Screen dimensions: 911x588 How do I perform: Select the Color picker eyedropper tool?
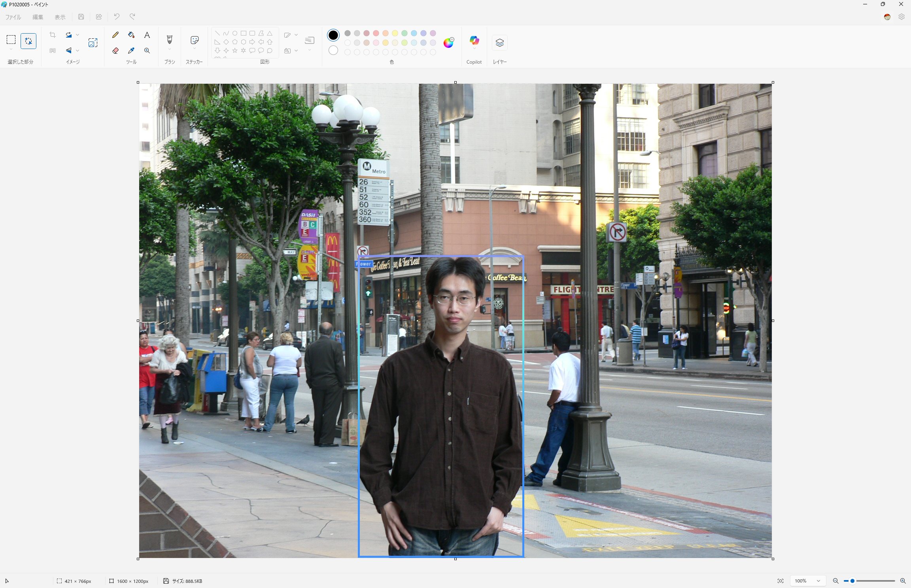point(131,51)
